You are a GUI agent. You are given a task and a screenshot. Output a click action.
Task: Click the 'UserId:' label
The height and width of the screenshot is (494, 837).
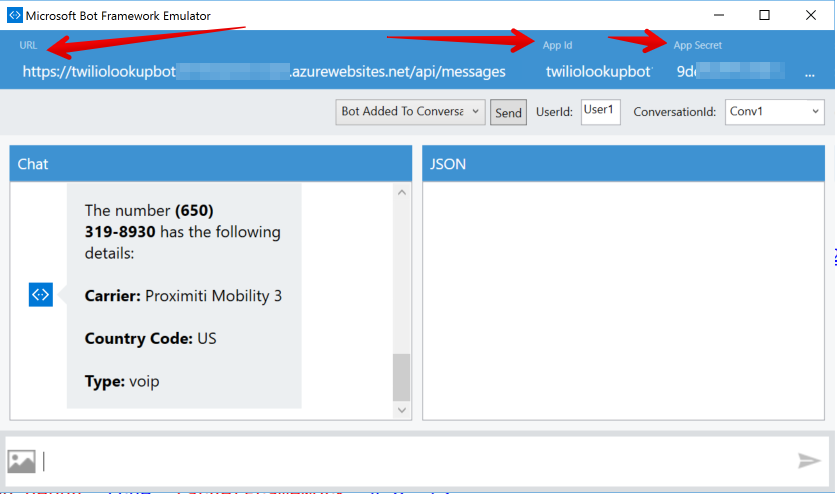pyautogui.click(x=554, y=112)
